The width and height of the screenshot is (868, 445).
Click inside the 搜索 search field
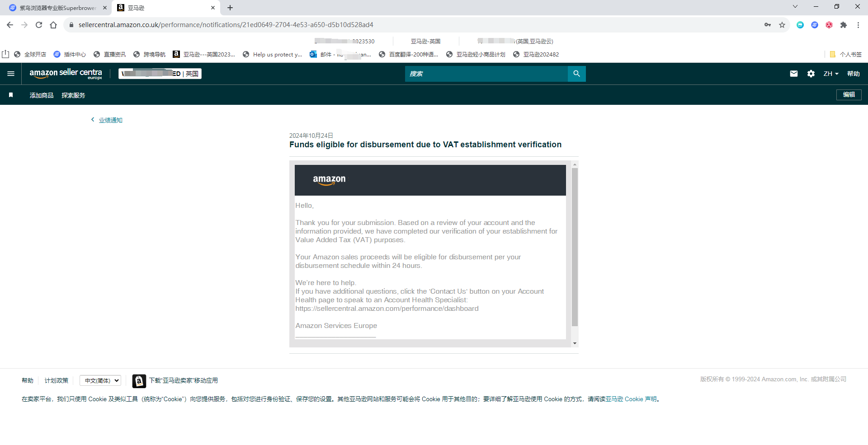(x=486, y=74)
